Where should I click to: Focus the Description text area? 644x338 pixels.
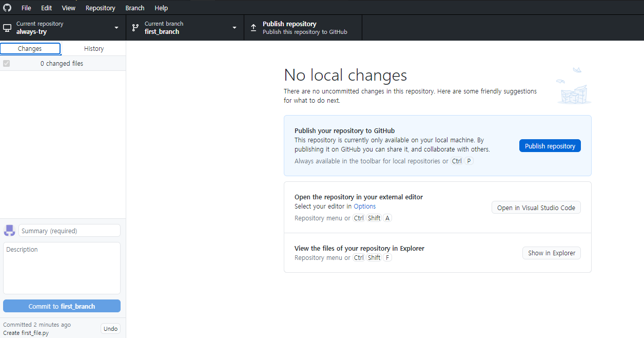(62, 268)
